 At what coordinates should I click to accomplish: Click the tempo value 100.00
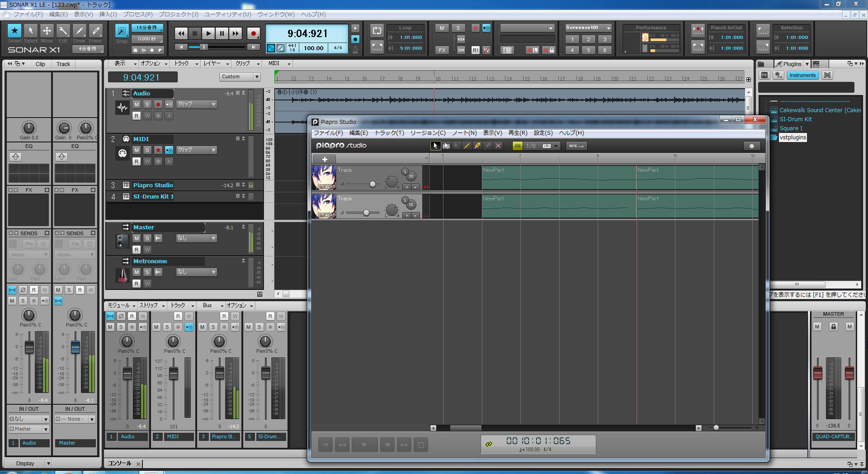point(313,48)
